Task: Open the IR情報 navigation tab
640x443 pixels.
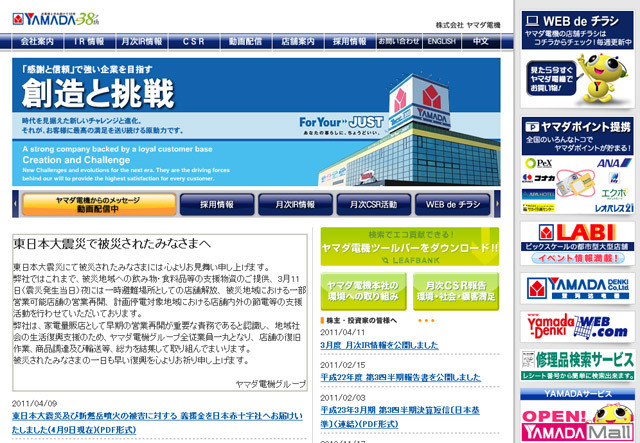Action: (x=89, y=41)
